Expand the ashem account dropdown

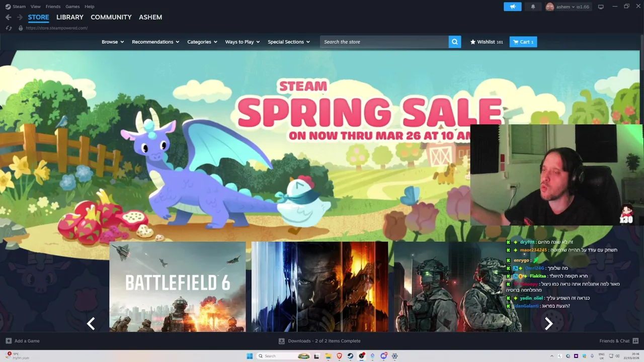566,7
